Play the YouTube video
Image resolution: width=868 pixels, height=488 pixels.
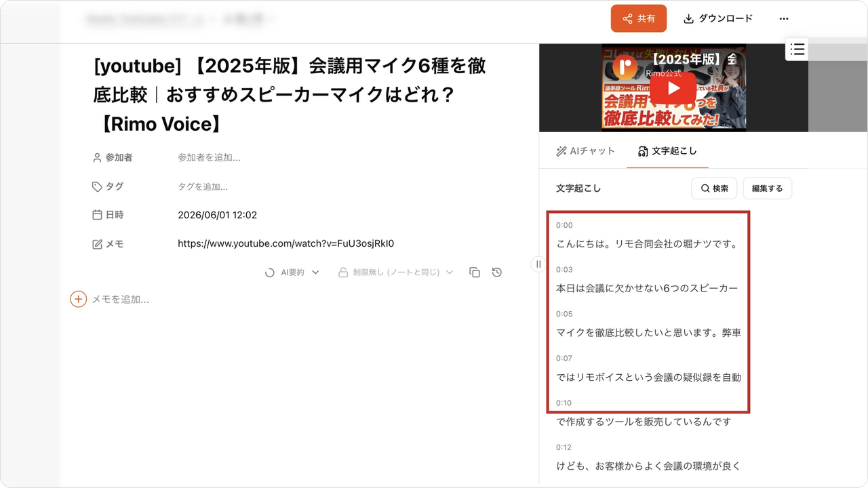[x=673, y=88]
